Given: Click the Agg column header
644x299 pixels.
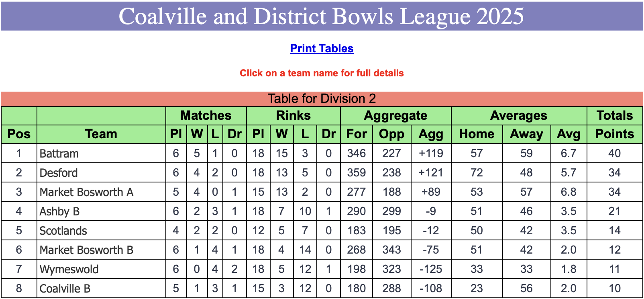Looking at the screenshot, I should click(431, 134).
